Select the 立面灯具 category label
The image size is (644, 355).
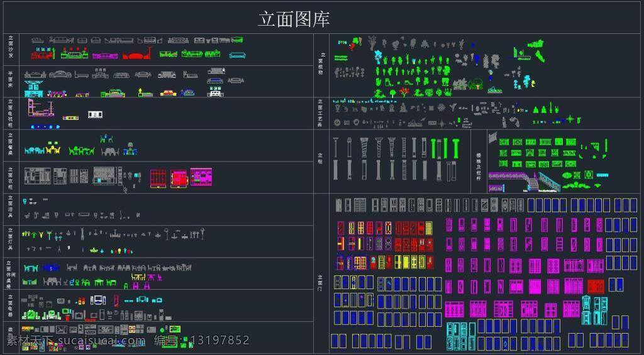[11, 239]
